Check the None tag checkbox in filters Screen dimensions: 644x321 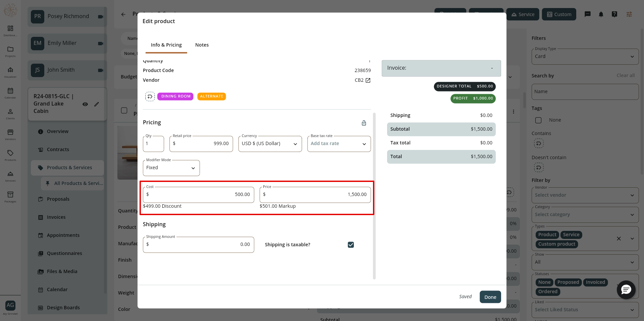[538, 120]
